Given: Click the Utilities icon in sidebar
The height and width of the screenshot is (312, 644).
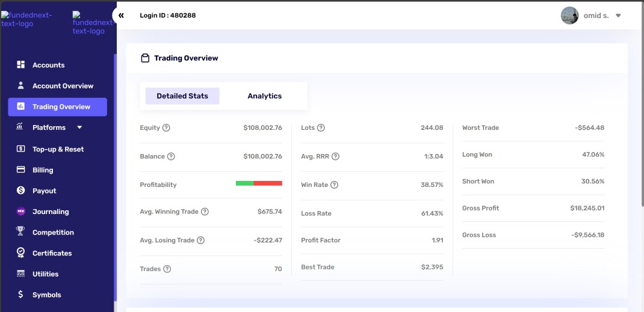Looking at the screenshot, I should tap(20, 274).
